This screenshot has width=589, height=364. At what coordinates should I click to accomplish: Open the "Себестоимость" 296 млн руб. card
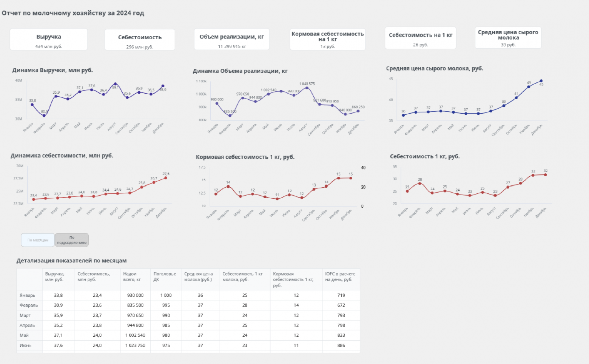tap(140, 40)
